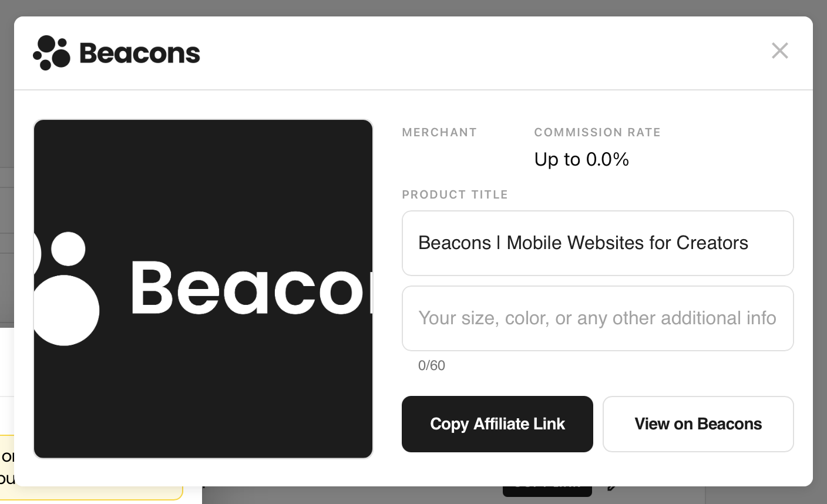Click the pencil edit icon beneath the dialog

point(612,488)
